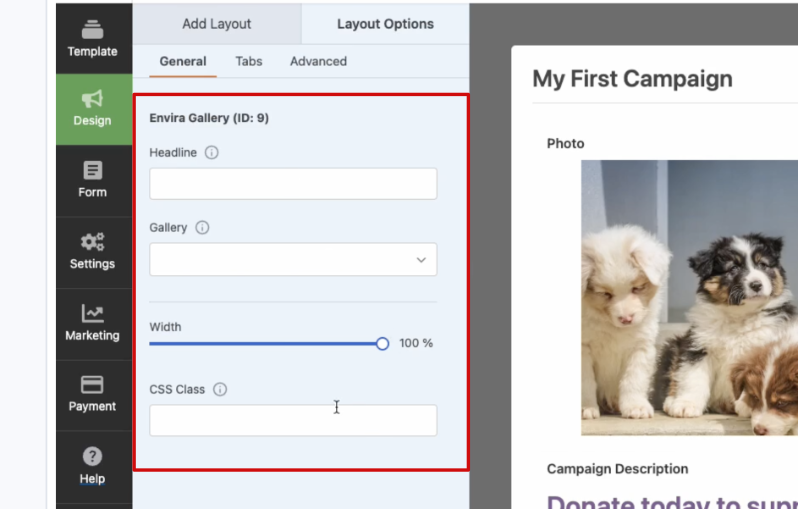
Task: Open the Form sidebar section
Action: pyautogui.click(x=92, y=180)
